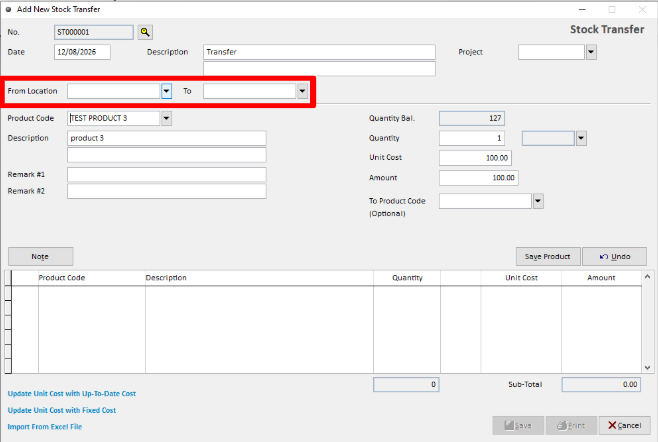Open Import From Excel File link
Screen dimensions: 658x442
45,426
